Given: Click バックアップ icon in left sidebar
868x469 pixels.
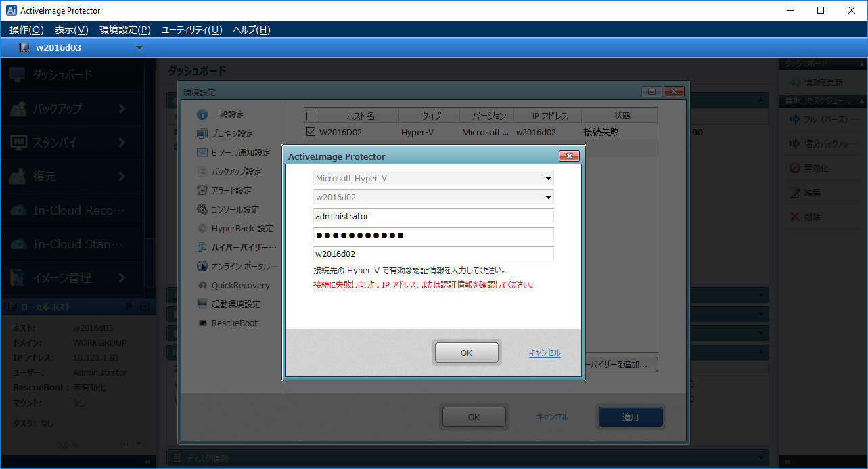Looking at the screenshot, I should [x=18, y=108].
